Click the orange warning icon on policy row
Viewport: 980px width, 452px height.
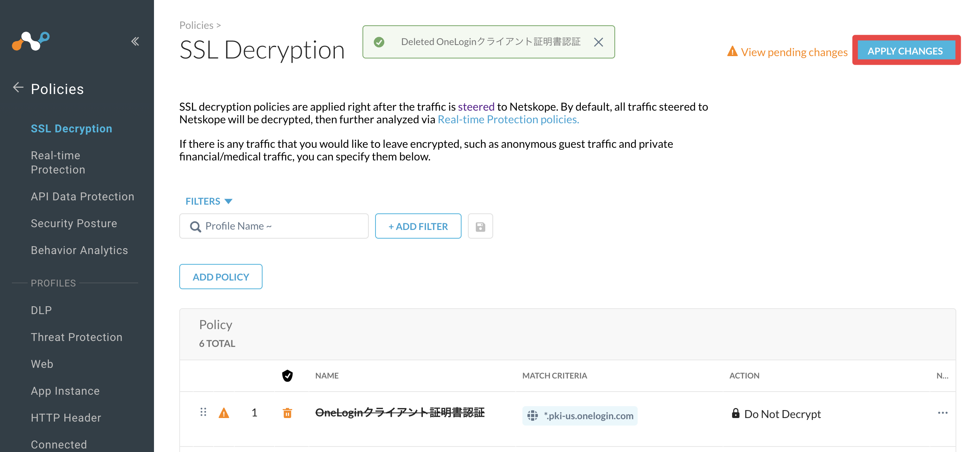pyautogui.click(x=224, y=413)
